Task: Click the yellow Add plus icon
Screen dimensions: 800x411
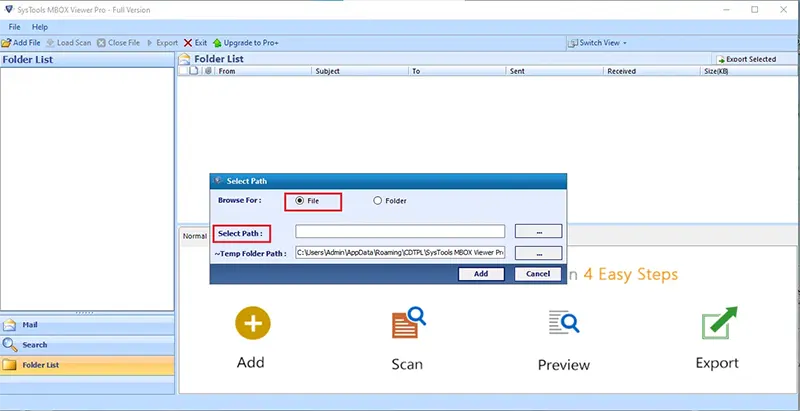Action: click(x=253, y=323)
